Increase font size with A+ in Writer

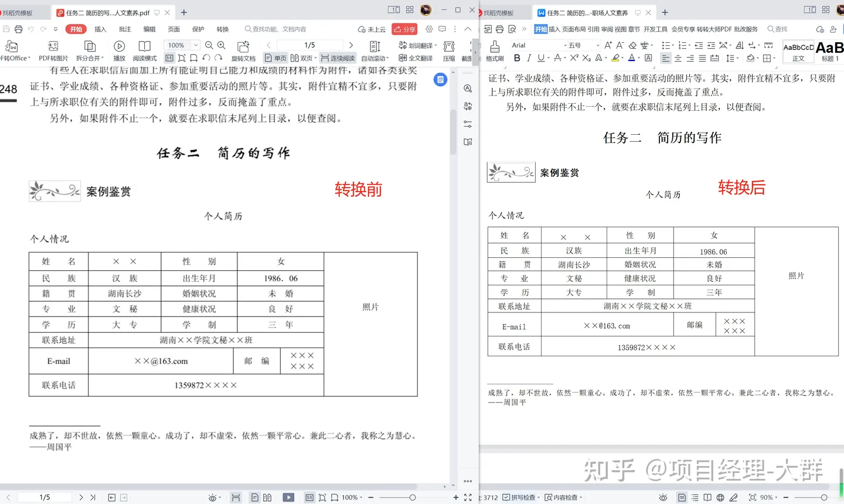pos(608,45)
